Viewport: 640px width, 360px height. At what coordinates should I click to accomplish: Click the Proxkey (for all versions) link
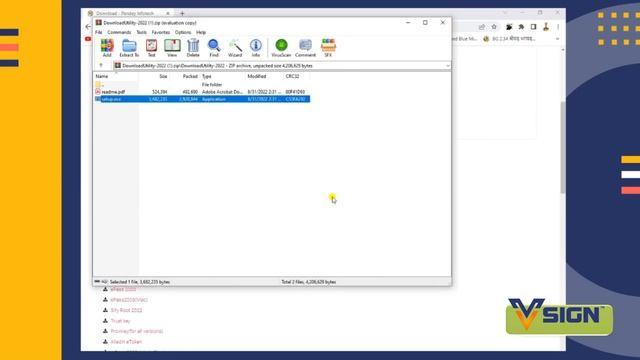tap(137, 331)
